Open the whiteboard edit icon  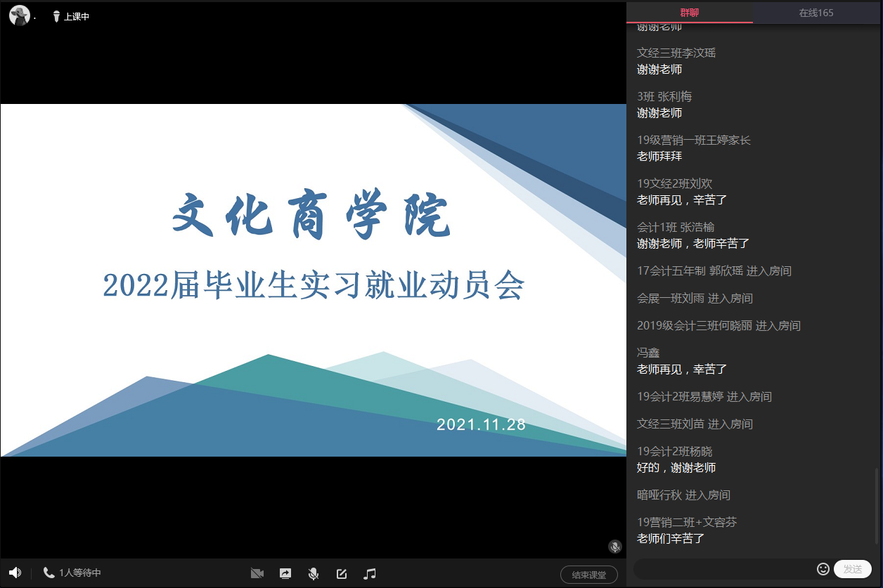342,573
